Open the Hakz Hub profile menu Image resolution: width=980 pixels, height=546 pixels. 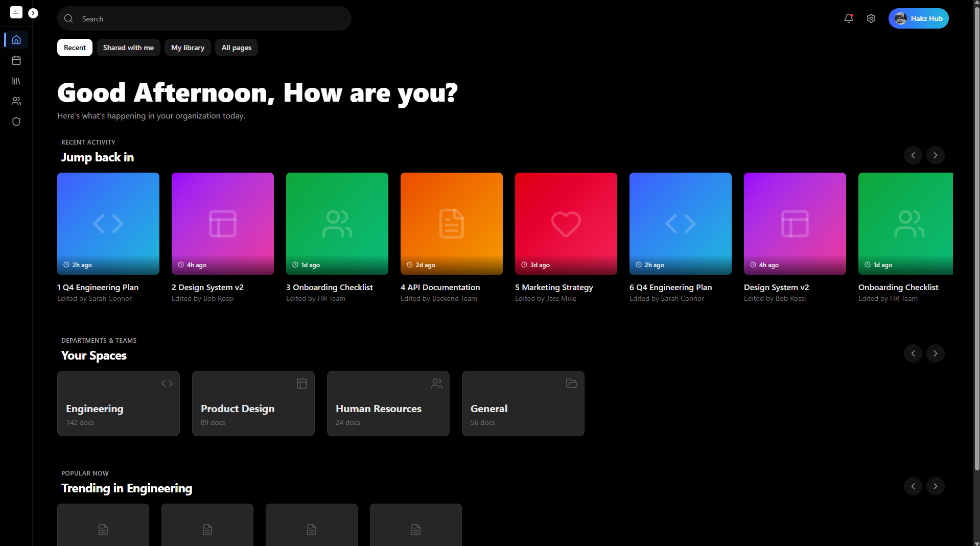tap(918, 18)
